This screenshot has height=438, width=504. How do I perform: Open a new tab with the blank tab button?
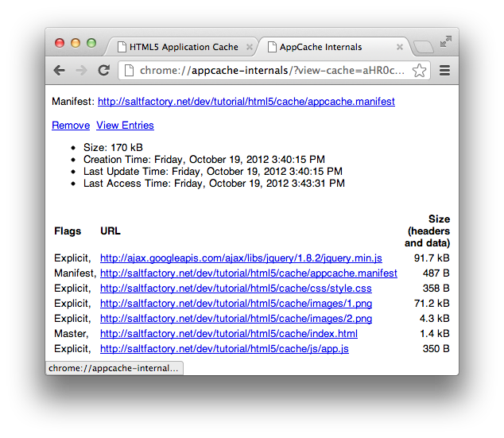[x=424, y=47]
